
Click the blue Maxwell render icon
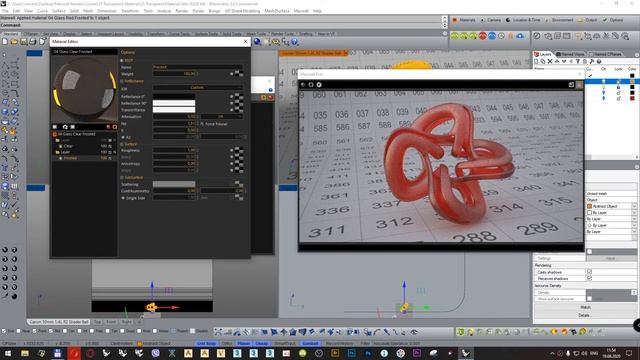click(492, 36)
